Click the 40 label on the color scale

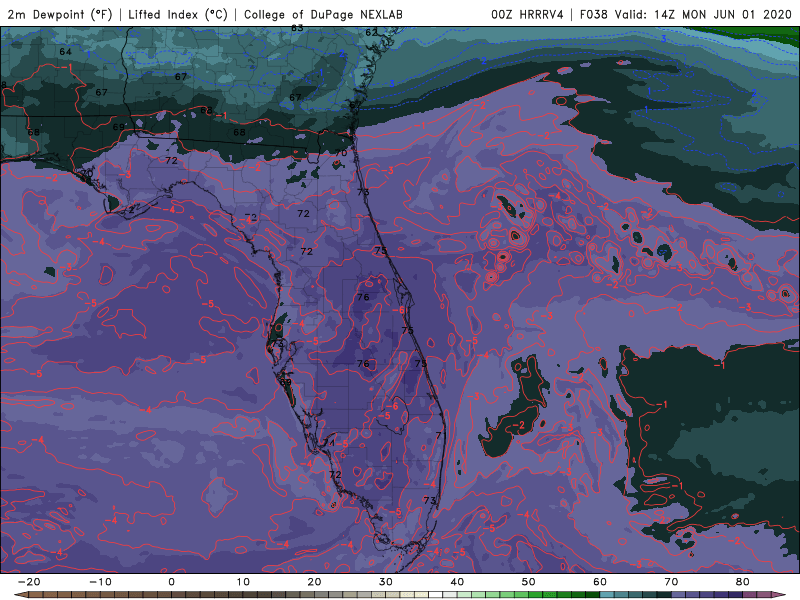pyautogui.click(x=457, y=582)
